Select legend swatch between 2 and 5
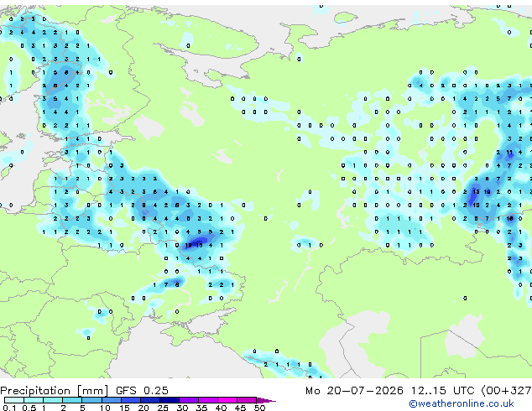The width and height of the screenshot is (532, 411). pyautogui.click(x=72, y=400)
